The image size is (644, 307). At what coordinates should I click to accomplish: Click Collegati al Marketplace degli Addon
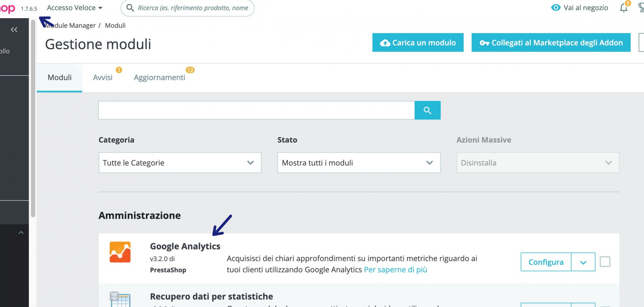[x=551, y=43]
